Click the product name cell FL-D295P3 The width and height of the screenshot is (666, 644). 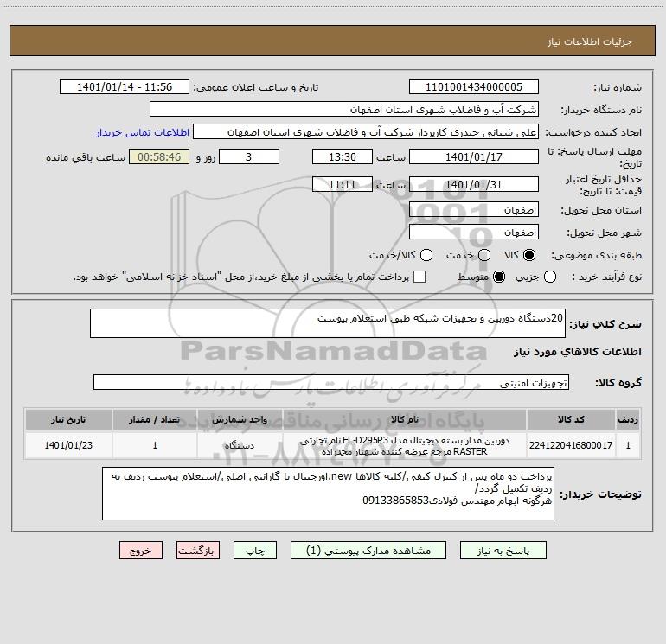pos(405,445)
